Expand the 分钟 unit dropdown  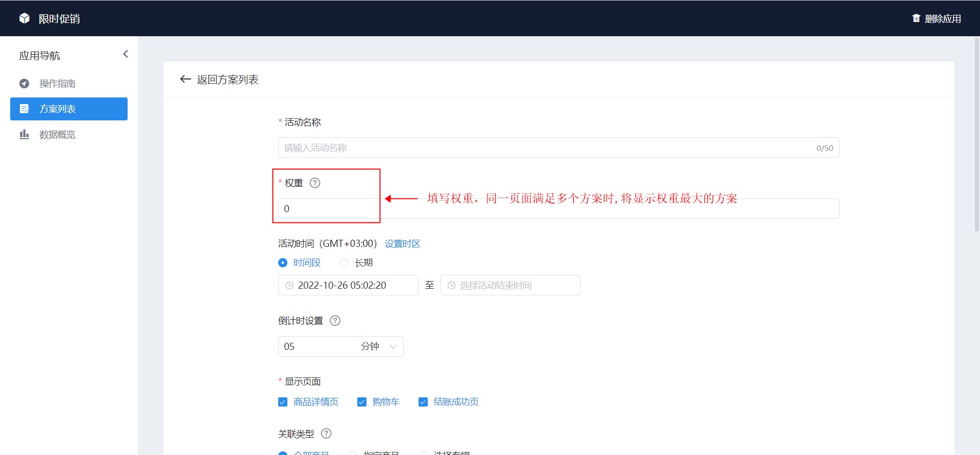(379, 346)
